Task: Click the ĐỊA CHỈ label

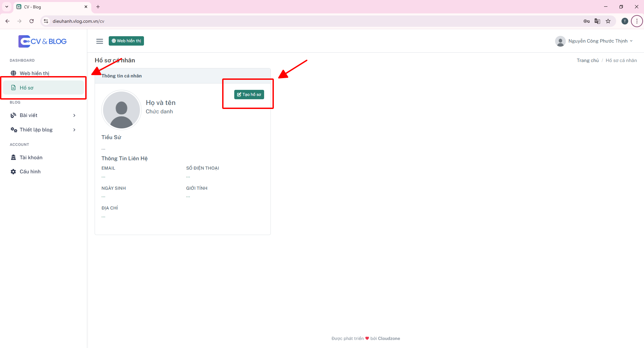Action: (110, 208)
